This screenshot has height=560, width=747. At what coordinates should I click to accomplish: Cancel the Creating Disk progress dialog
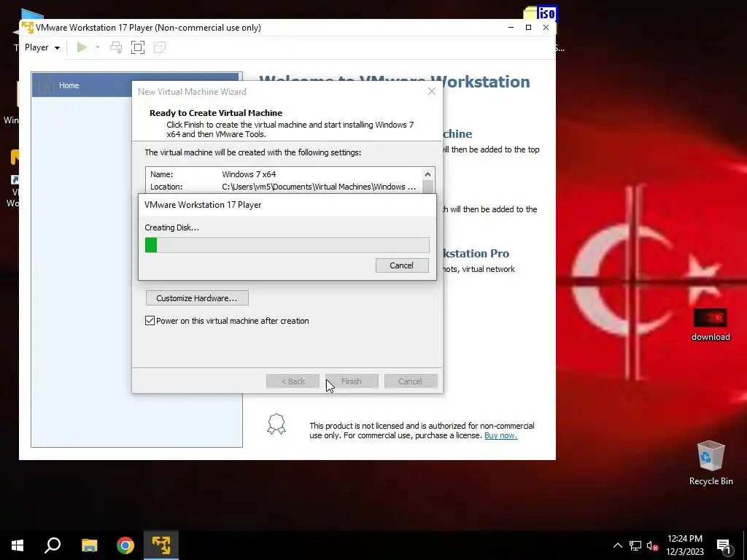point(402,265)
